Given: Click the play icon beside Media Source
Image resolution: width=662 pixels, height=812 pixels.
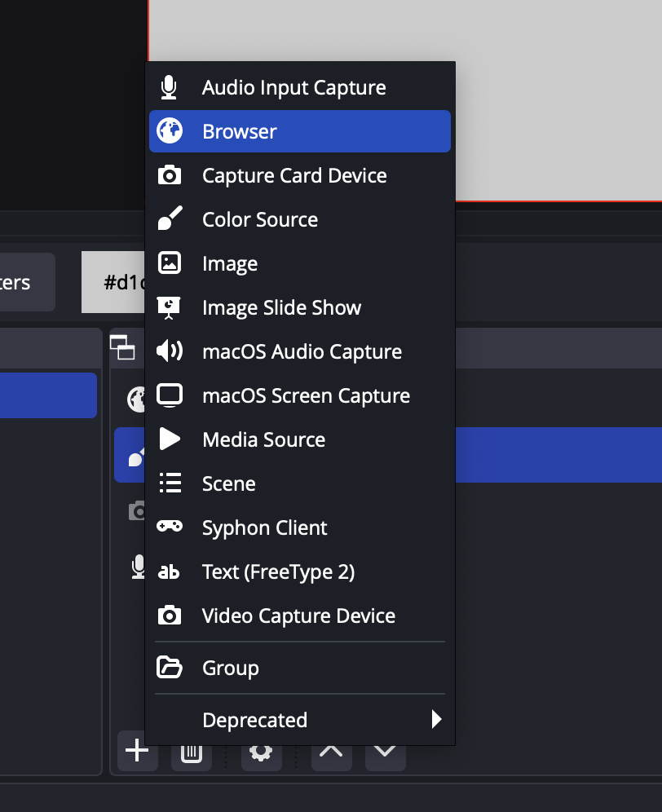Looking at the screenshot, I should click(169, 439).
